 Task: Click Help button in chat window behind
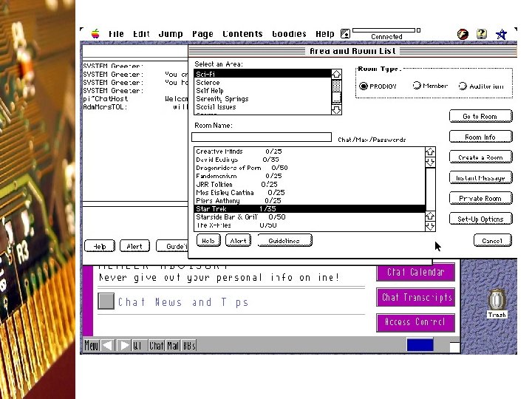(100, 246)
